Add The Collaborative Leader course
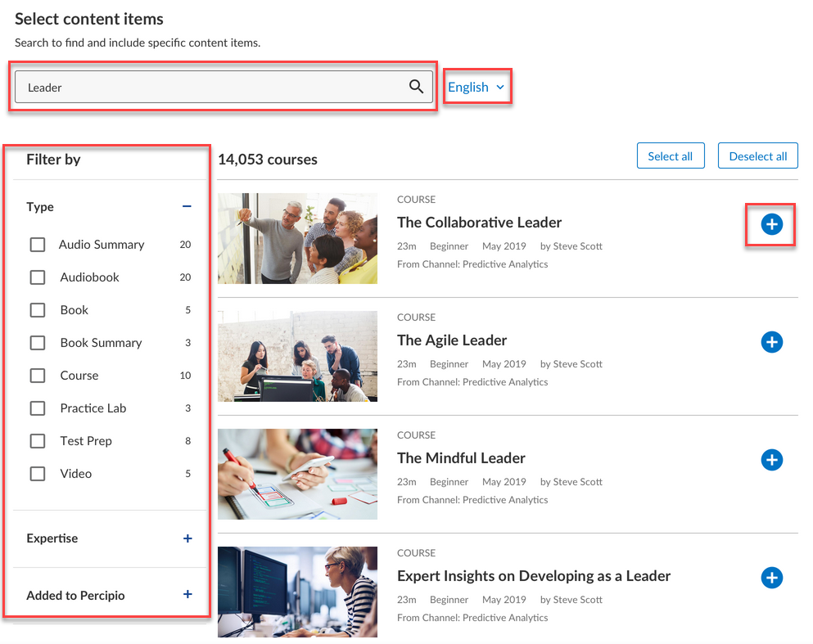813x644 pixels. [x=771, y=224]
